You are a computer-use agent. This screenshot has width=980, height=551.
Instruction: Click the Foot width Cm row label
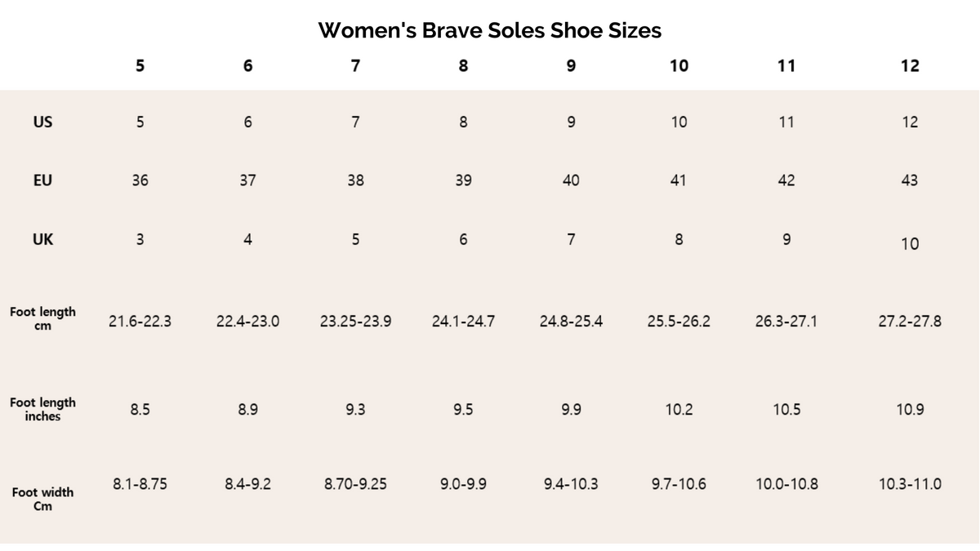point(42,499)
